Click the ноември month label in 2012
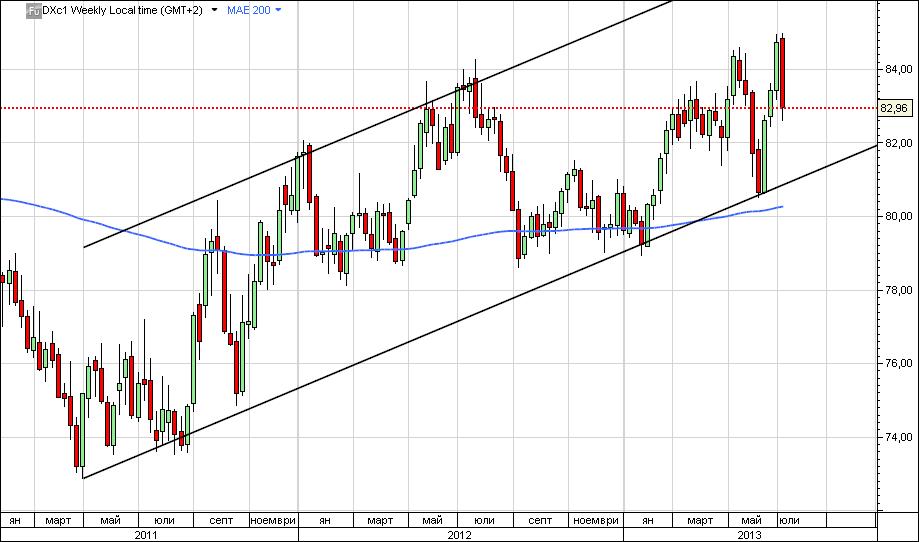 (596, 520)
